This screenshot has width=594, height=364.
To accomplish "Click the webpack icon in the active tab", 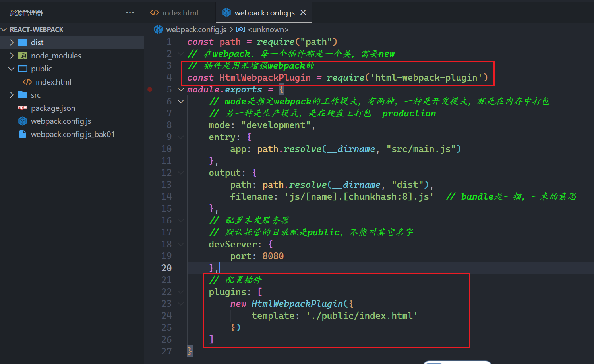I will [x=226, y=13].
